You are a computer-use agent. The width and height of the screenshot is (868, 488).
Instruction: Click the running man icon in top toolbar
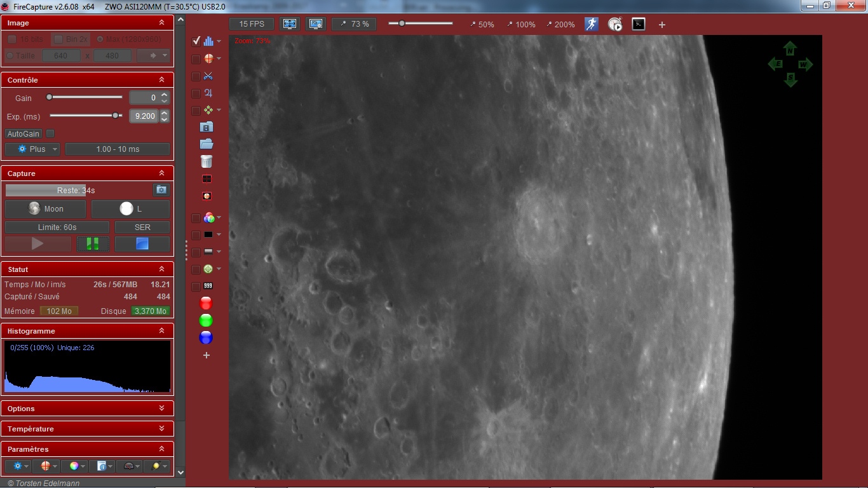click(592, 24)
